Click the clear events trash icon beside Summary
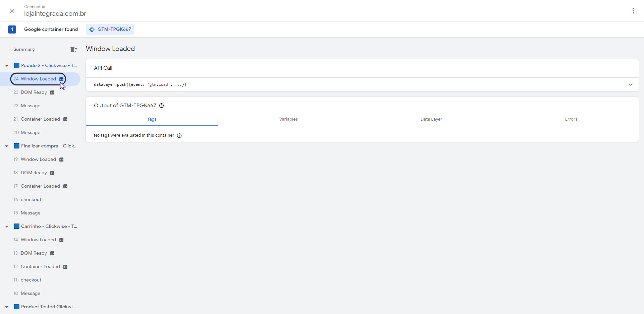The width and height of the screenshot is (644, 314). pyautogui.click(x=73, y=50)
